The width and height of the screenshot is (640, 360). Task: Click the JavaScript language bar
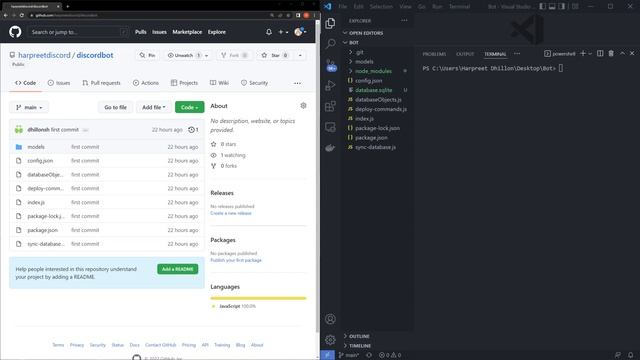(258, 298)
